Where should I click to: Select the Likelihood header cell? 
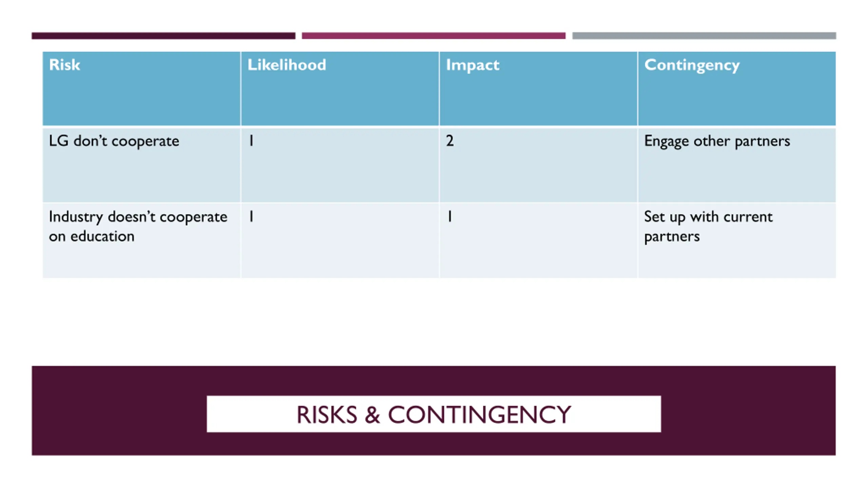340,89
